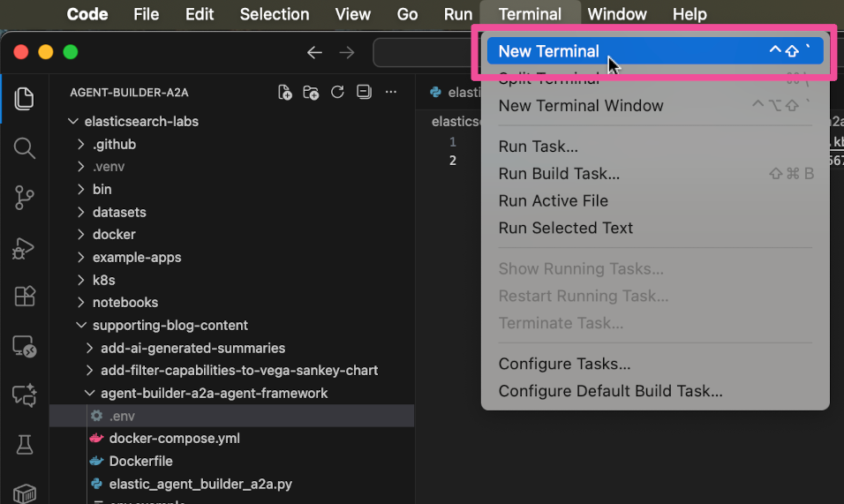Refresh the Explorer file tree

(x=337, y=92)
